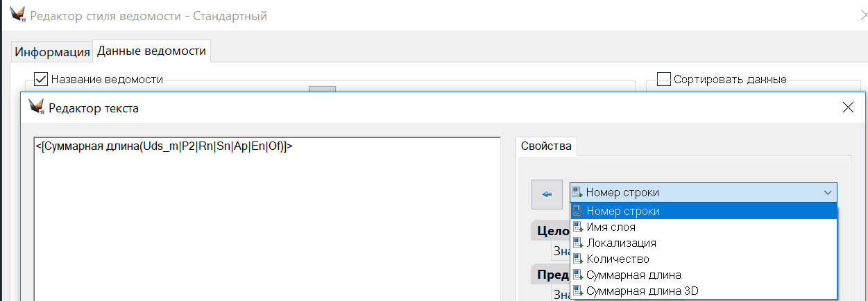Screen dimensions: 868x301
Task: Click the icon beside Количество entry
Action: (577, 259)
